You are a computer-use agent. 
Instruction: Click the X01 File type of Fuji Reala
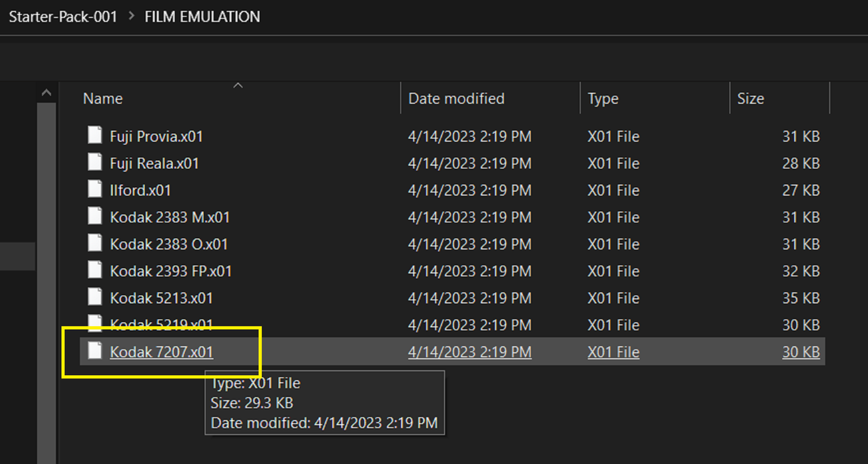coord(613,163)
